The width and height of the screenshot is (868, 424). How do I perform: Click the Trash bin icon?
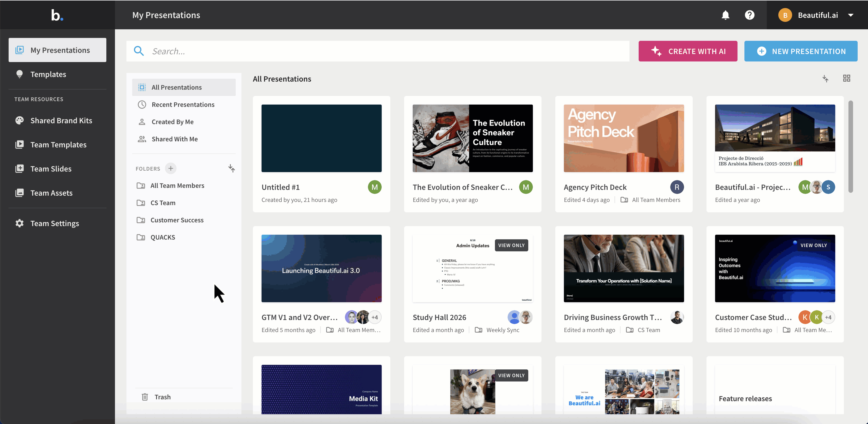[x=145, y=397]
